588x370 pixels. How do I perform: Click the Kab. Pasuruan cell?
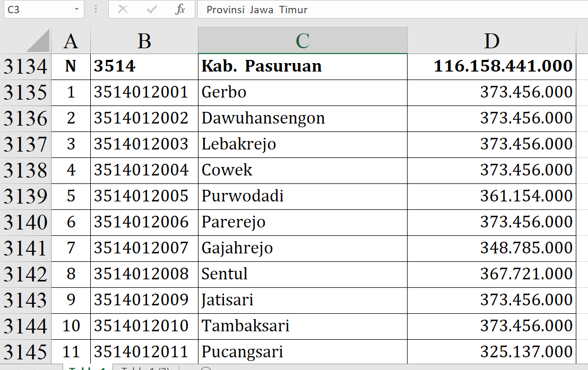302,66
